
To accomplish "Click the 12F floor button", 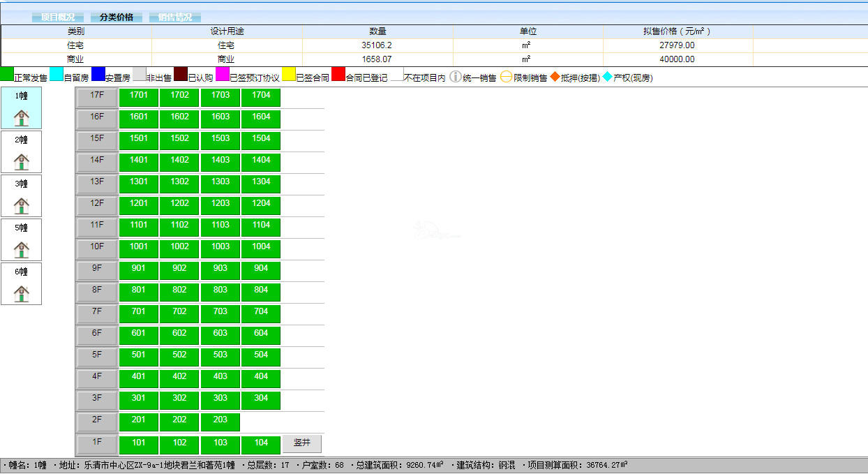I will (97, 206).
